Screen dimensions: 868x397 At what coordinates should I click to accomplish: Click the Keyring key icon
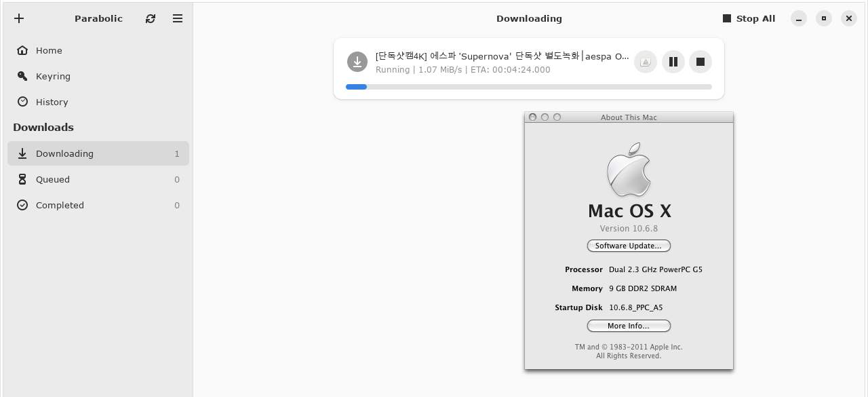pos(22,76)
